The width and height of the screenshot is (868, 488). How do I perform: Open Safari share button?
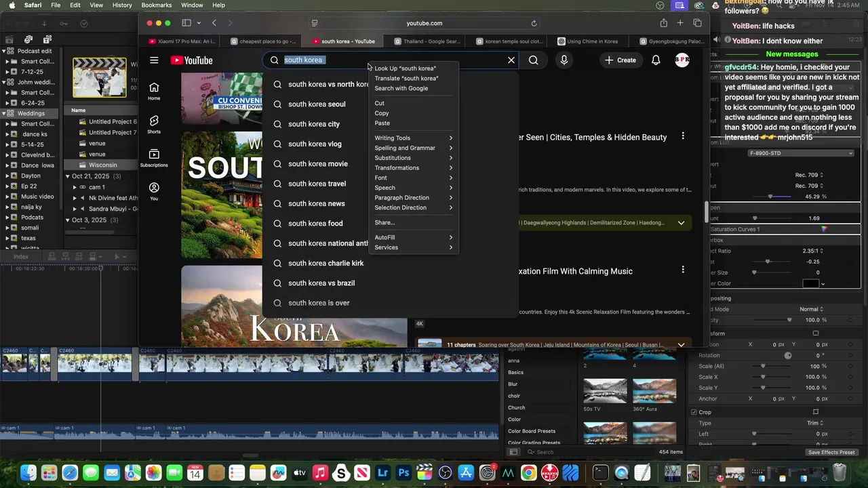[663, 23]
